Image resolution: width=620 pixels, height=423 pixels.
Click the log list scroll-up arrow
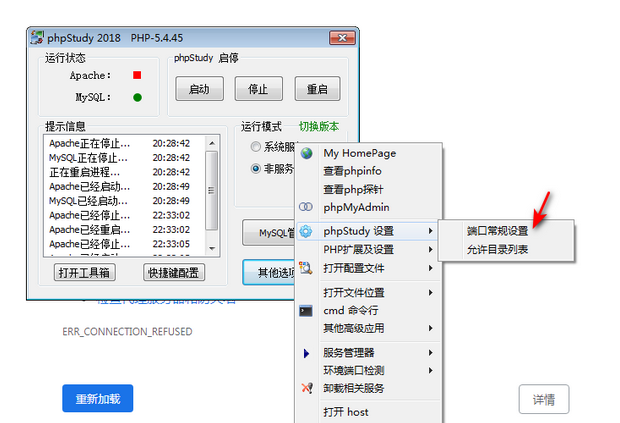tap(212, 143)
